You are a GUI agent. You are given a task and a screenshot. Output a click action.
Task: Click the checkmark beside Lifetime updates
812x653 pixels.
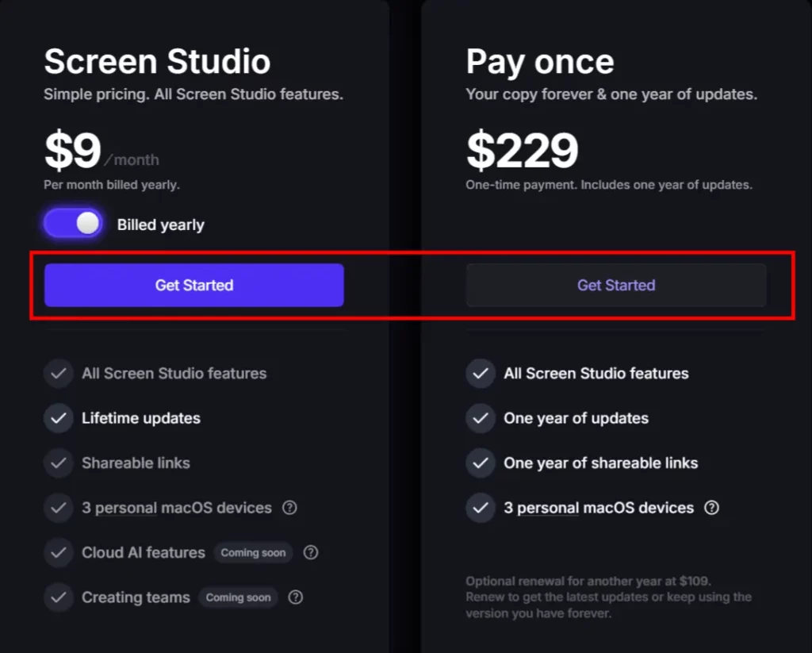click(x=59, y=418)
